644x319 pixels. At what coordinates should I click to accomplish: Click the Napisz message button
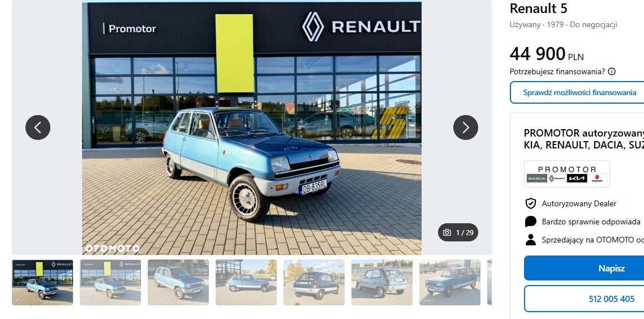tap(584, 268)
